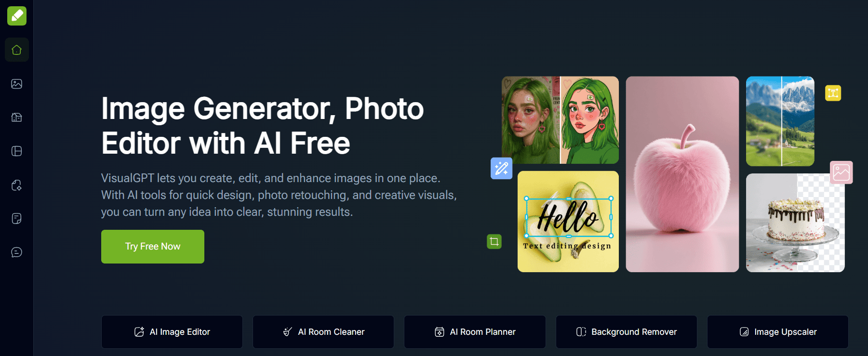The image size is (868, 356).
Task: Click the yellow text tool icon
Action: [833, 93]
